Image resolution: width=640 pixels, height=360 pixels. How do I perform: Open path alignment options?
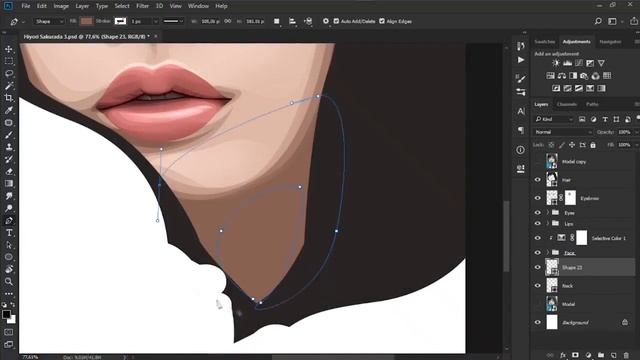[292, 21]
